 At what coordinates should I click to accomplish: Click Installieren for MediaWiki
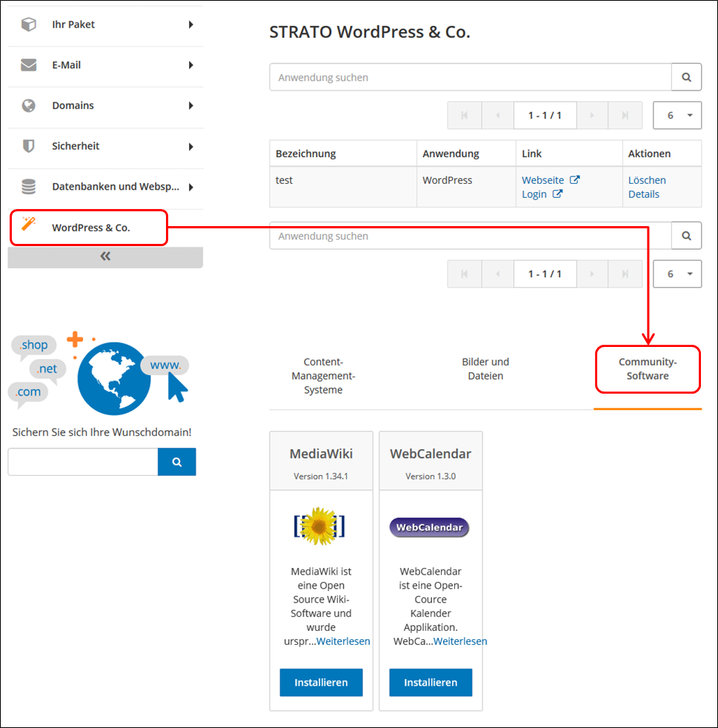pyautogui.click(x=321, y=682)
